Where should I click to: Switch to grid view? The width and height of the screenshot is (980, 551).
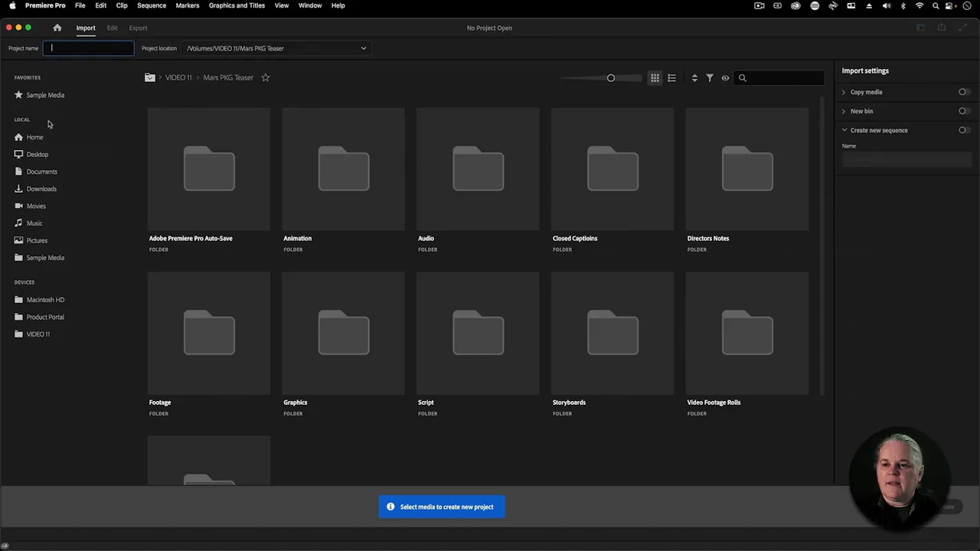click(655, 77)
